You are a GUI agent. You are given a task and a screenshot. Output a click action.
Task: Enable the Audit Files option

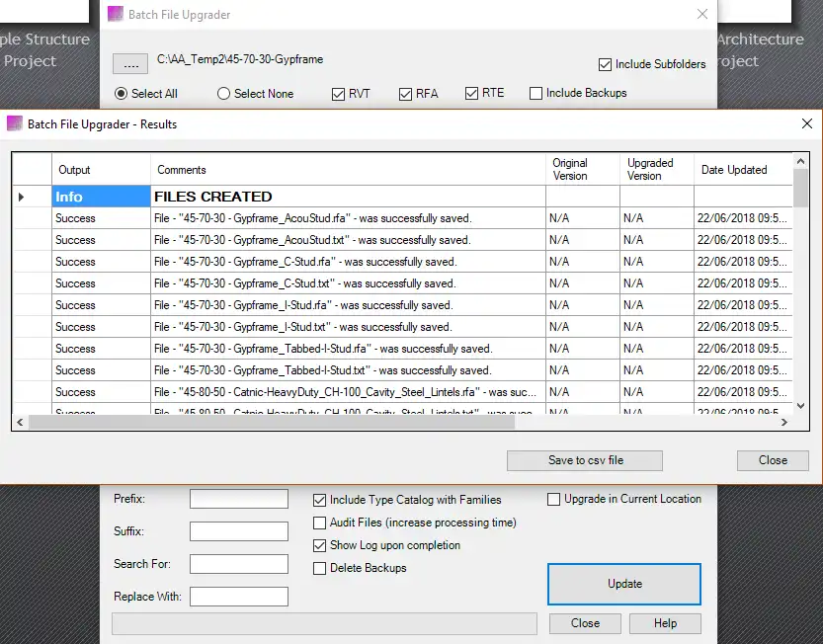[x=320, y=523]
